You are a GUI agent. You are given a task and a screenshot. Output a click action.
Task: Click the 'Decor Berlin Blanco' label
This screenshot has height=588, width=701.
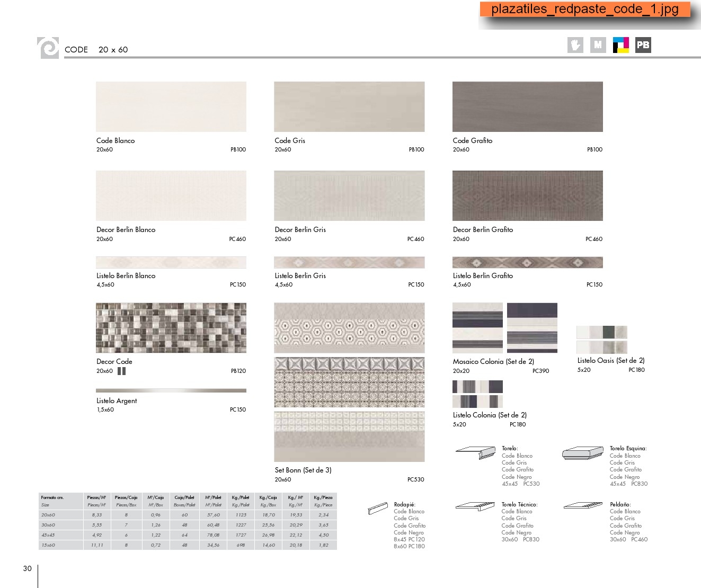point(126,229)
